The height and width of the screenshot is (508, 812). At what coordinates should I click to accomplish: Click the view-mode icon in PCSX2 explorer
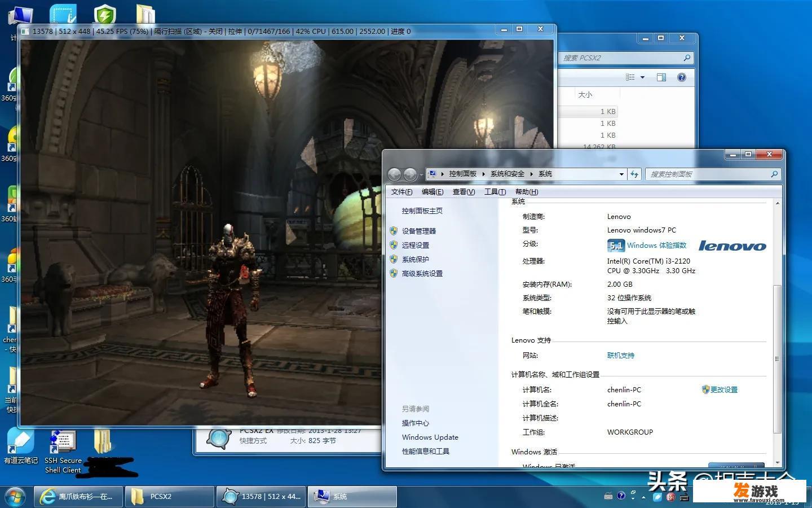coord(630,77)
